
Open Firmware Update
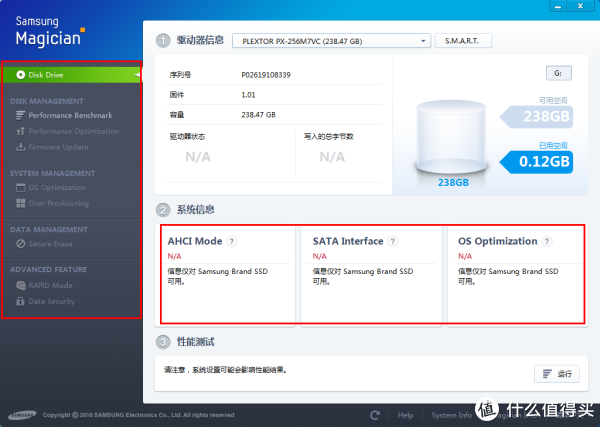pos(58,147)
